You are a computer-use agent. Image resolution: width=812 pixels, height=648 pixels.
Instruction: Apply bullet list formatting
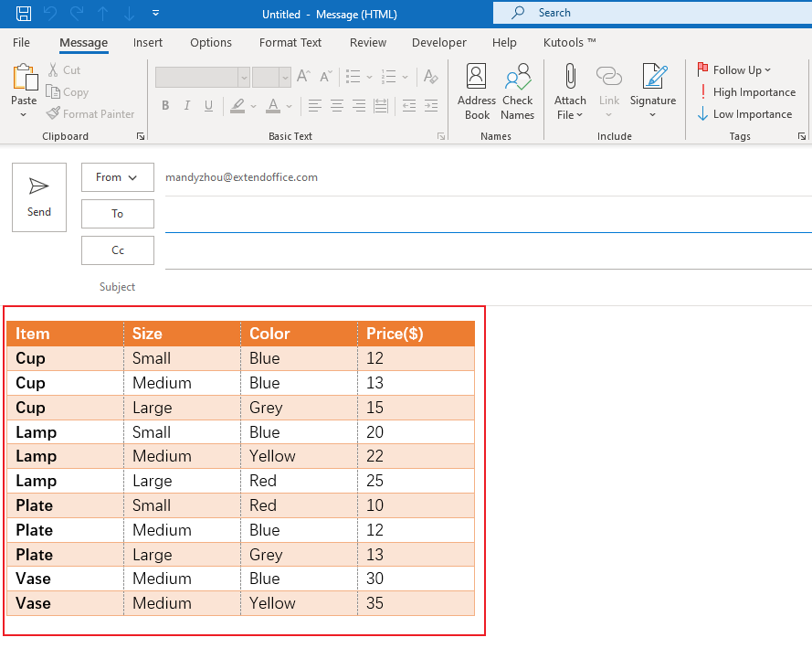(x=353, y=77)
